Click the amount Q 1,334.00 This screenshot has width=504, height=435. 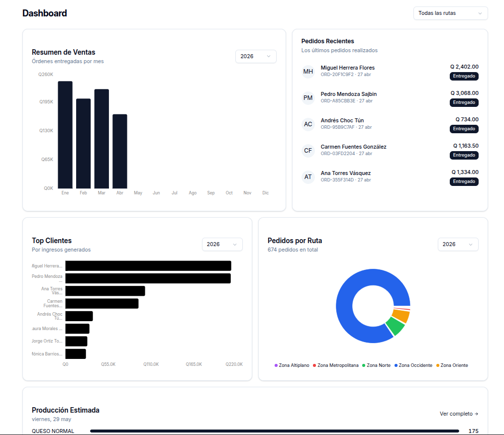(465, 172)
